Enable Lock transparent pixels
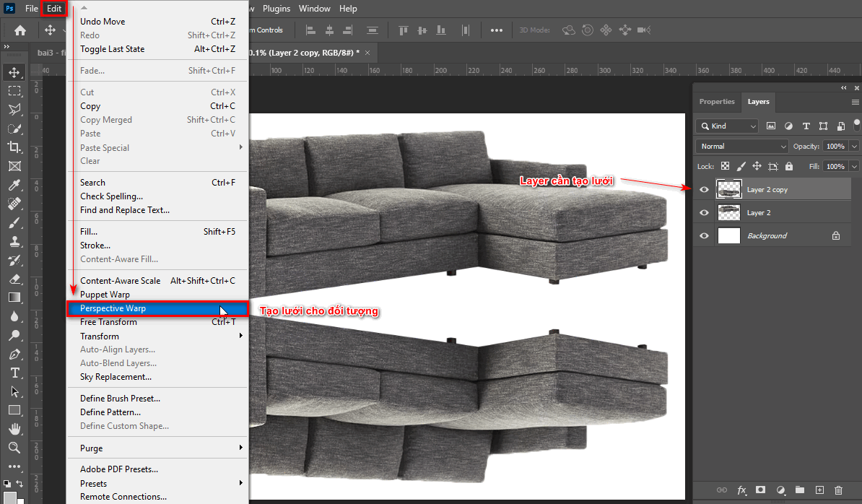Image resolution: width=862 pixels, height=504 pixels. pos(725,166)
